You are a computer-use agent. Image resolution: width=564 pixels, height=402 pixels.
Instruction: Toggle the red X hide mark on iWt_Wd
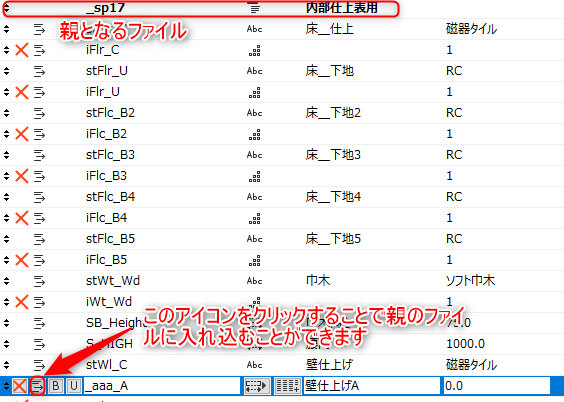pyautogui.click(x=22, y=302)
